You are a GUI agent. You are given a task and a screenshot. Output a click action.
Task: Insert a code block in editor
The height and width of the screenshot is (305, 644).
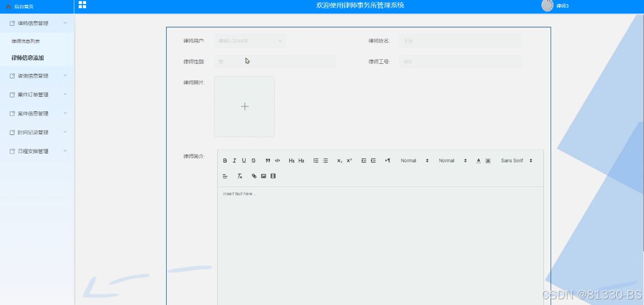coord(277,161)
